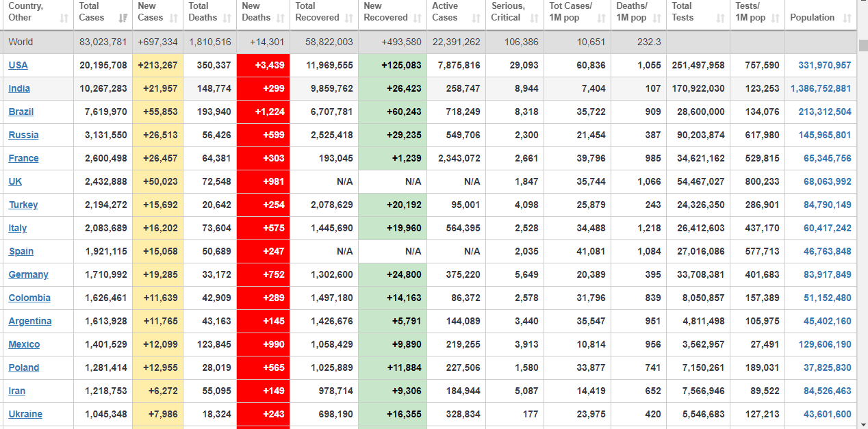Select USA new deaths cell +3,439
This screenshot has height=429, width=868.
pyautogui.click(x=263, y=65)
